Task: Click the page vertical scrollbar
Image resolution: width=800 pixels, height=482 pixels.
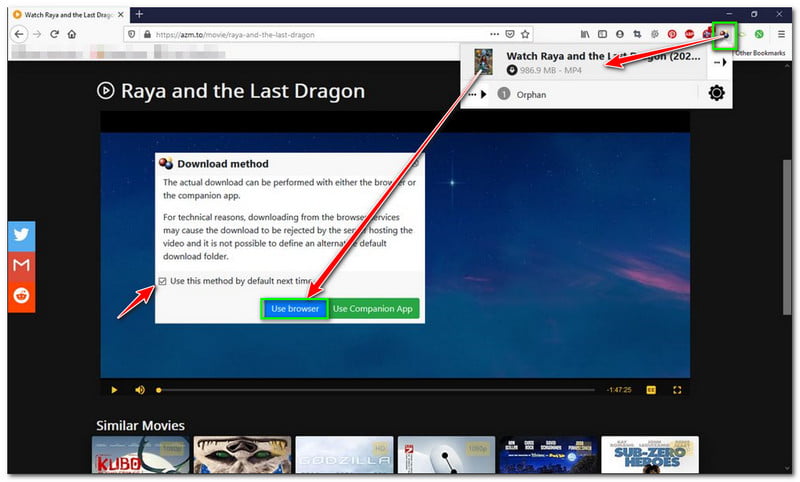Action: pos(787,237)
